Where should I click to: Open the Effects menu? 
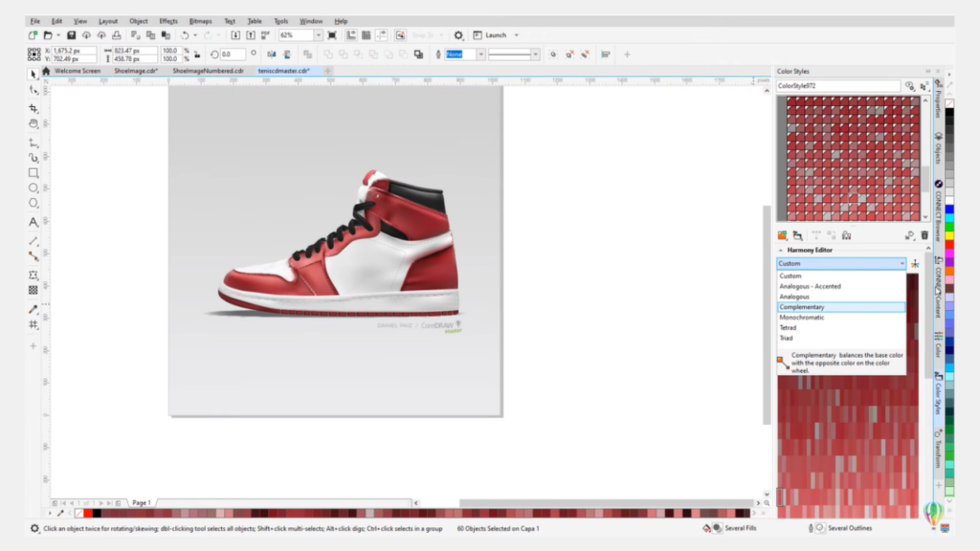pos(168,21)
